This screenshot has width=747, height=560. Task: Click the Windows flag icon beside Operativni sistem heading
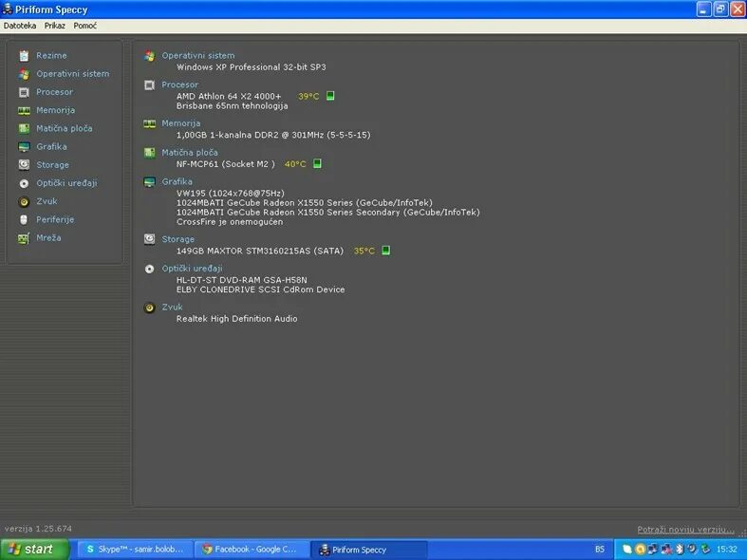150,56
